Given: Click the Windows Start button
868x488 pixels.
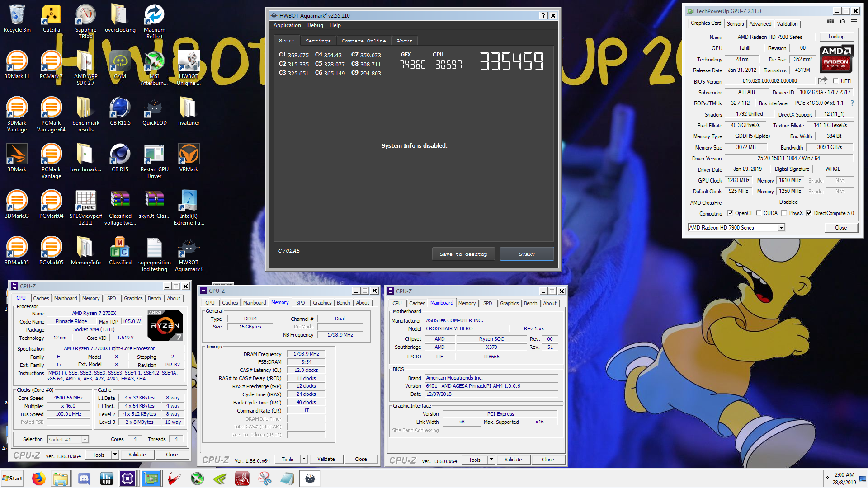Looking at the screenshot, I should 12,478.
